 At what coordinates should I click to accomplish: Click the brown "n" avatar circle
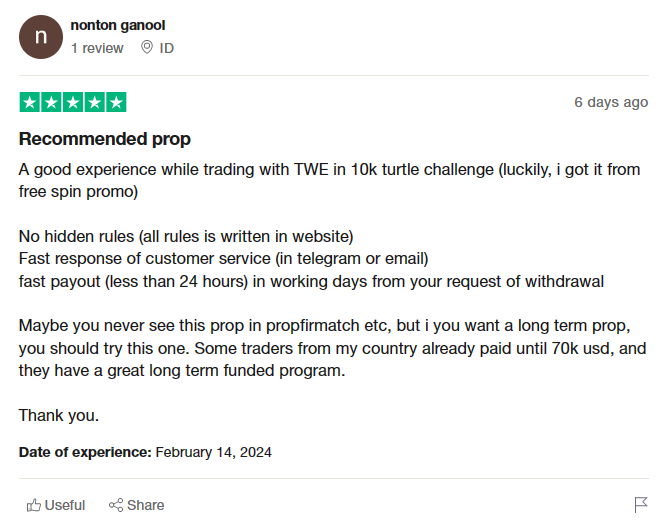[x=41, y=37]
